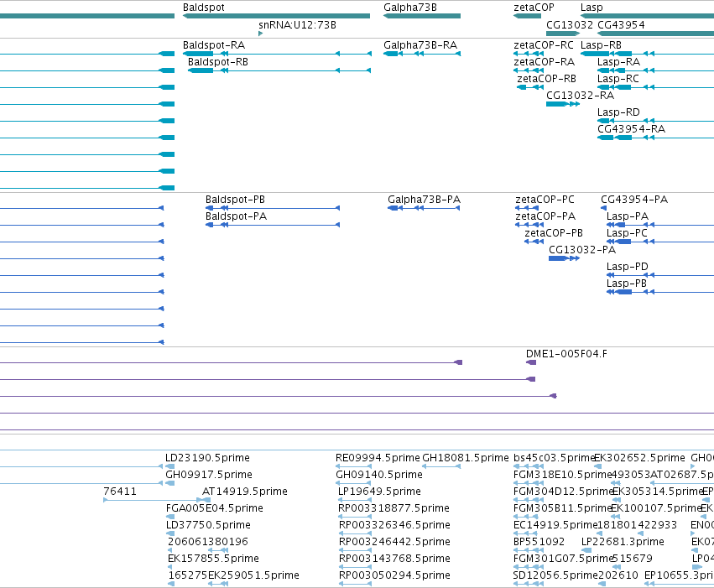Click the Lasp-RC transcript label
714x588 pixels.
(618, 79)
